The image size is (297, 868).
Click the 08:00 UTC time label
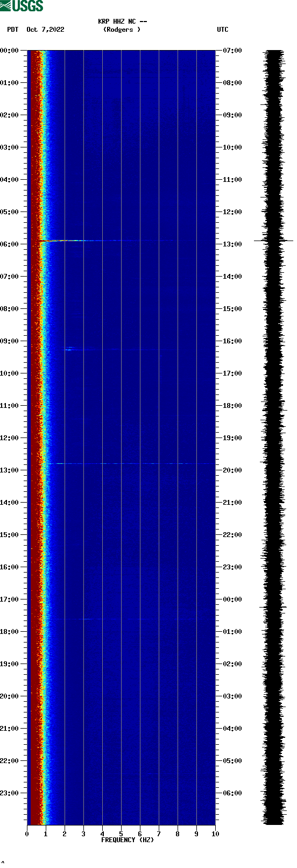[232, 83]
